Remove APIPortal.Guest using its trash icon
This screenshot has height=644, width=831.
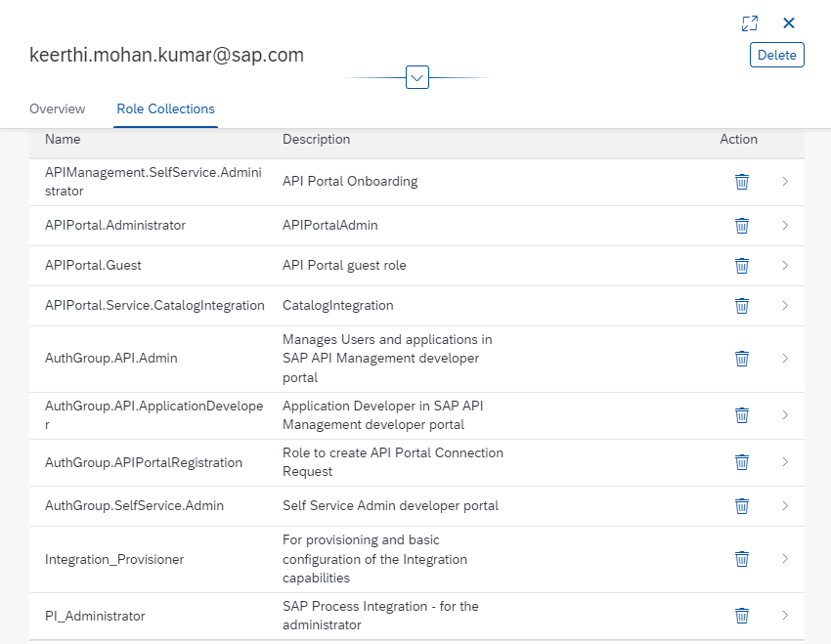point(742,266)
